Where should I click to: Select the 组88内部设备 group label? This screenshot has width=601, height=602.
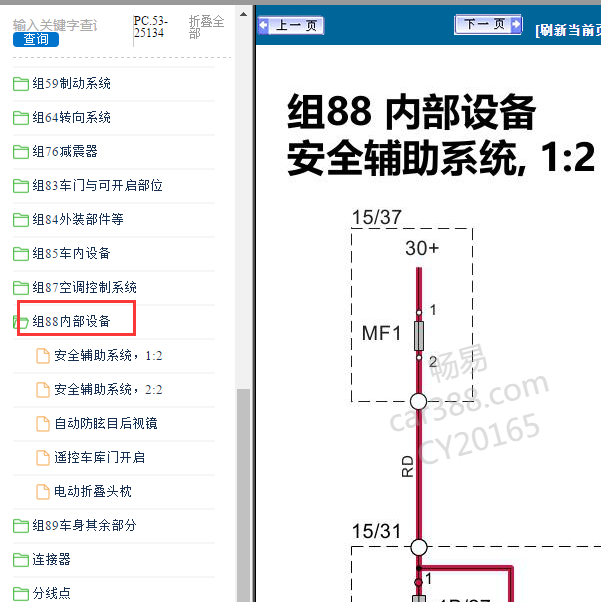pyautogui.click(x=71, y=321)
